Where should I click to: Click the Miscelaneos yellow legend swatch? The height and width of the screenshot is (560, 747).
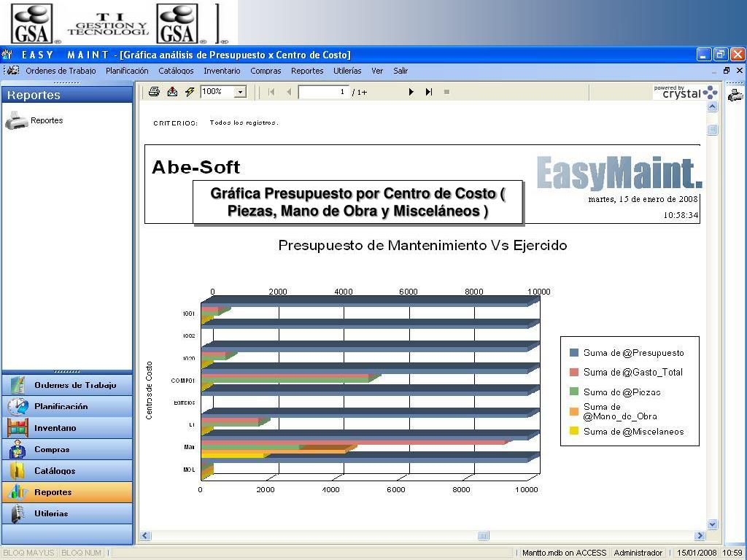point(574,432)
